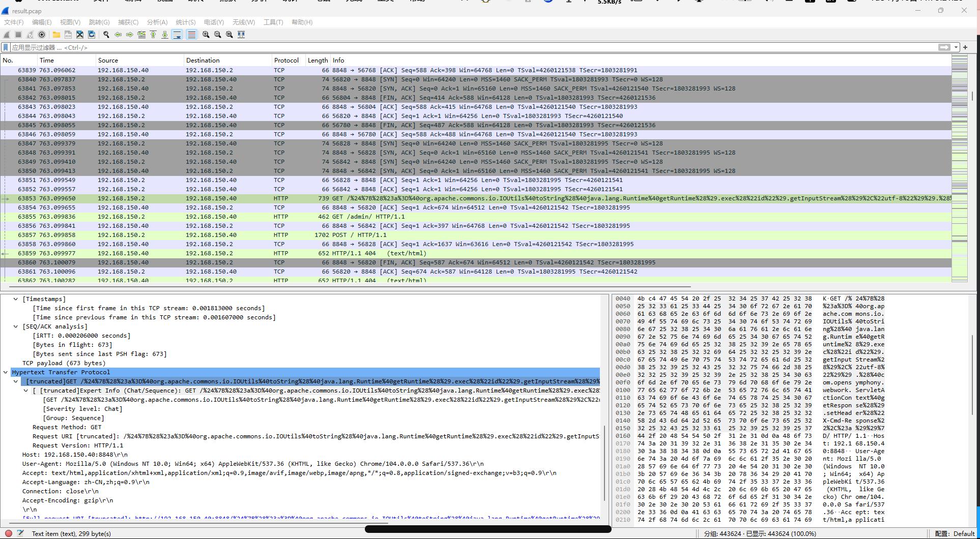Select packet 63859 HTTP/1.1 404 row
This screenshot has height=539, width=980.
pos(476,253)
